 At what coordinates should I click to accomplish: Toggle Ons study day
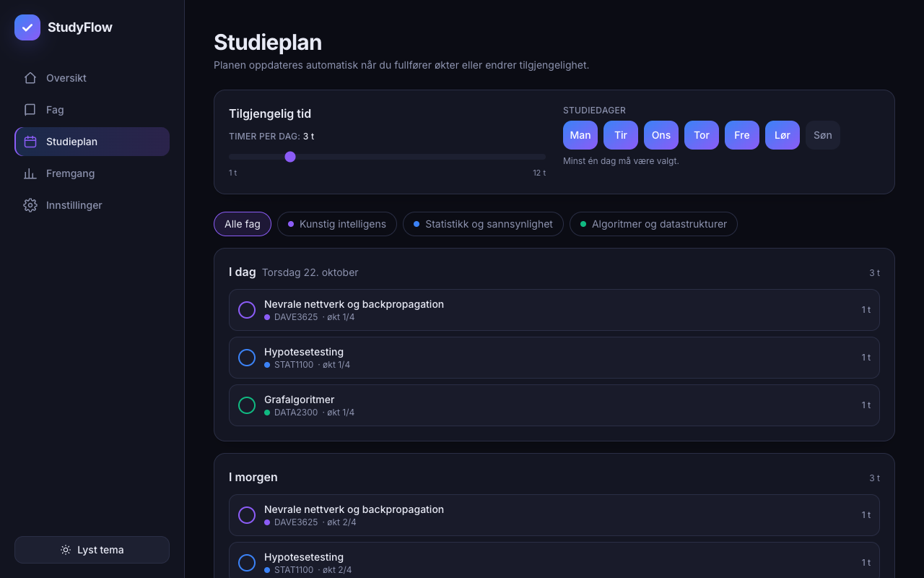pyautogui.click(x=661, y=135)
